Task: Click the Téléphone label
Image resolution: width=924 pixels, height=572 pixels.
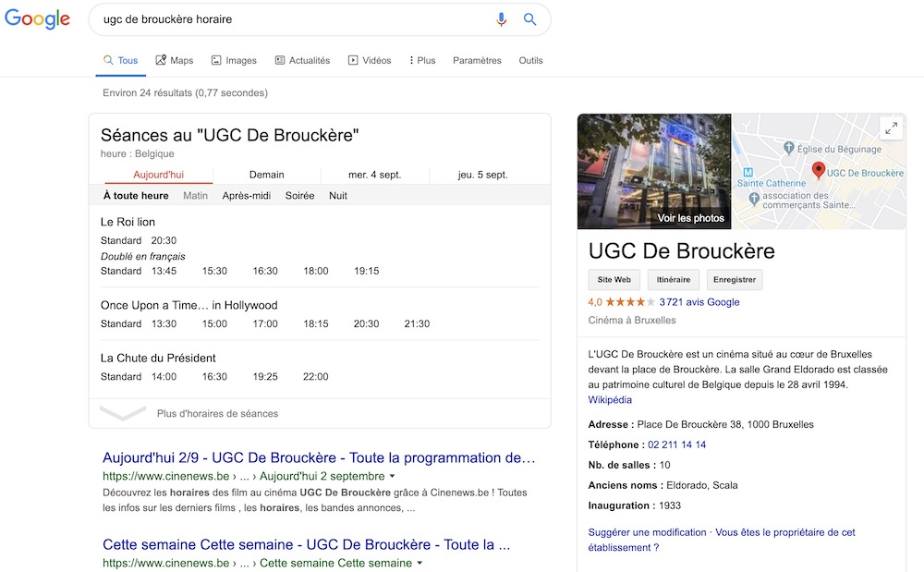Action: 615,444
